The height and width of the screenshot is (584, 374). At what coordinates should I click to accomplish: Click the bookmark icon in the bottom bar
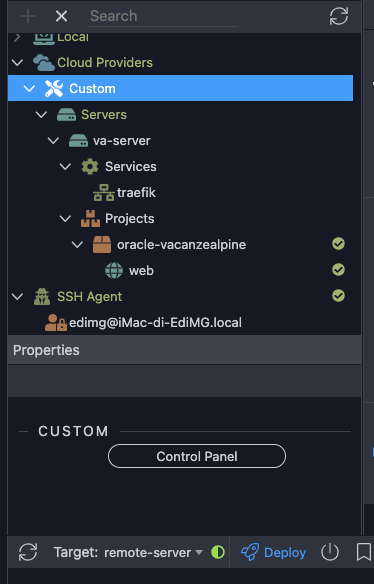click(364, 552)
